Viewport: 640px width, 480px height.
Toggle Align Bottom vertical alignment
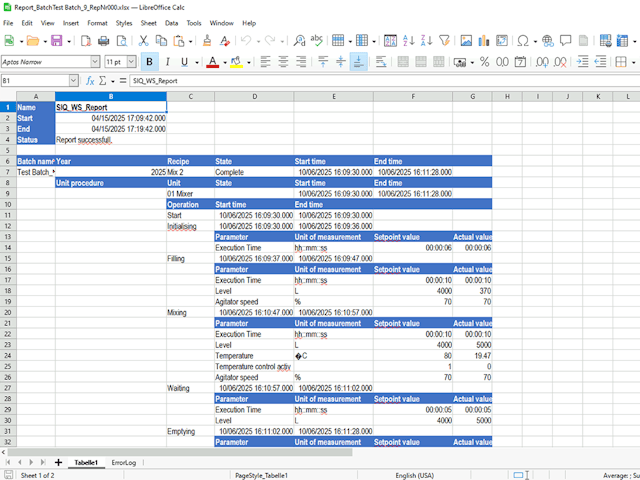358,62
